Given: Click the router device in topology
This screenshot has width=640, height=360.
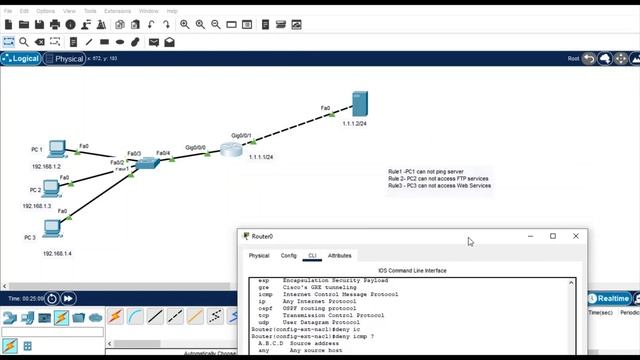Looking at the screenshot, I should [x=231, y=150].
